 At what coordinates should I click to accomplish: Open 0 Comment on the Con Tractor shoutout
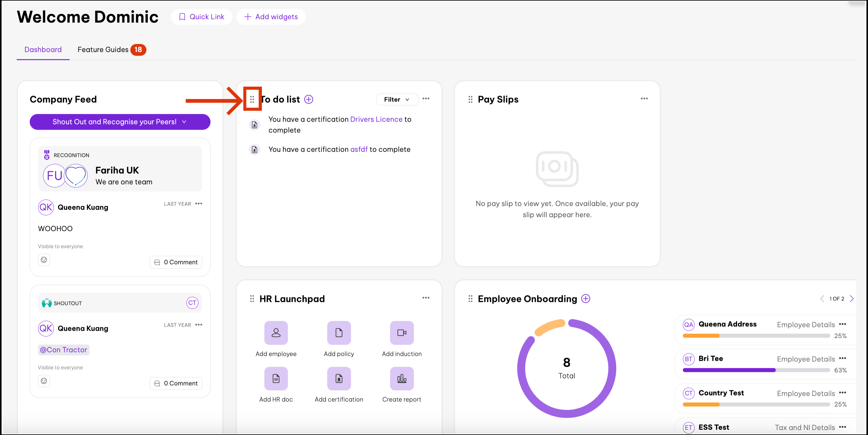176,383
